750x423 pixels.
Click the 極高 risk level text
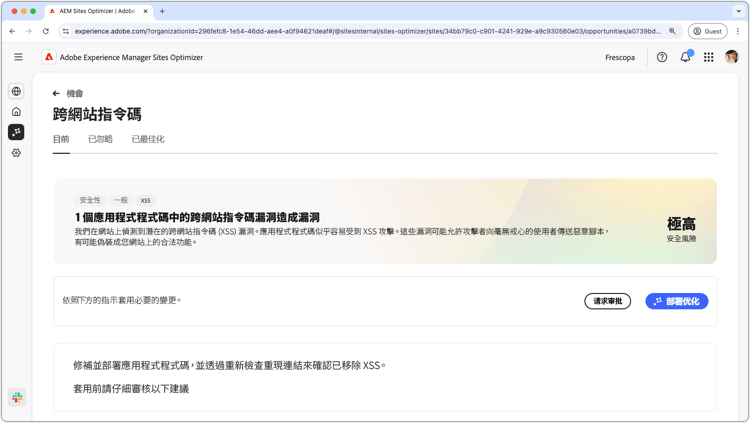click(681, 223)
